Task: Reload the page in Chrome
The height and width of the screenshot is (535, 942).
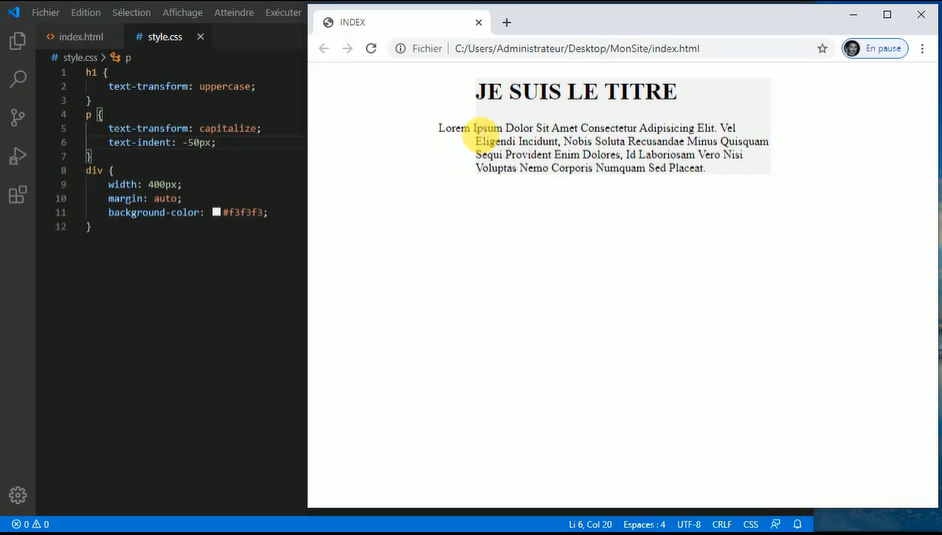Action: (x=371, y=49)
